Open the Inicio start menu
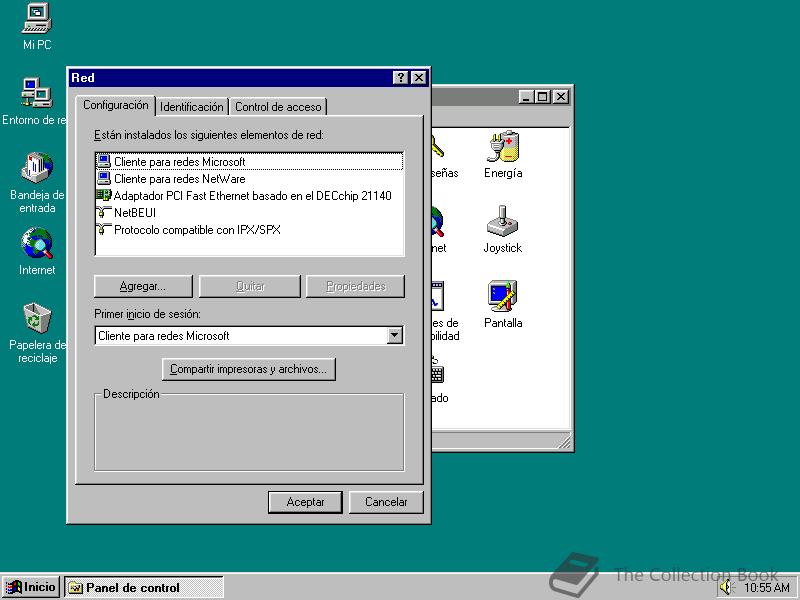 [32, 587]
